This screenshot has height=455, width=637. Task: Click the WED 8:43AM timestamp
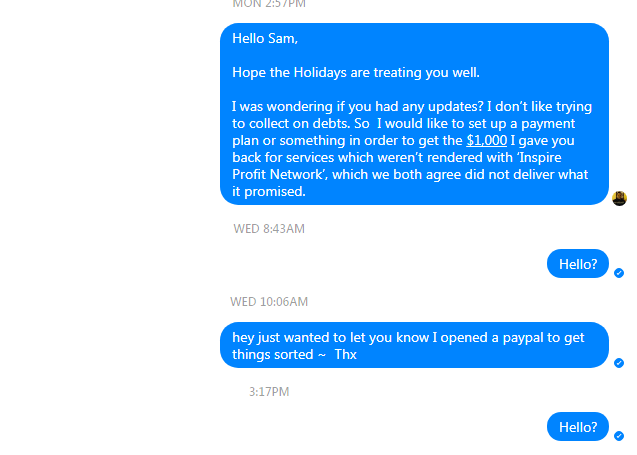(x=269, y=229)
